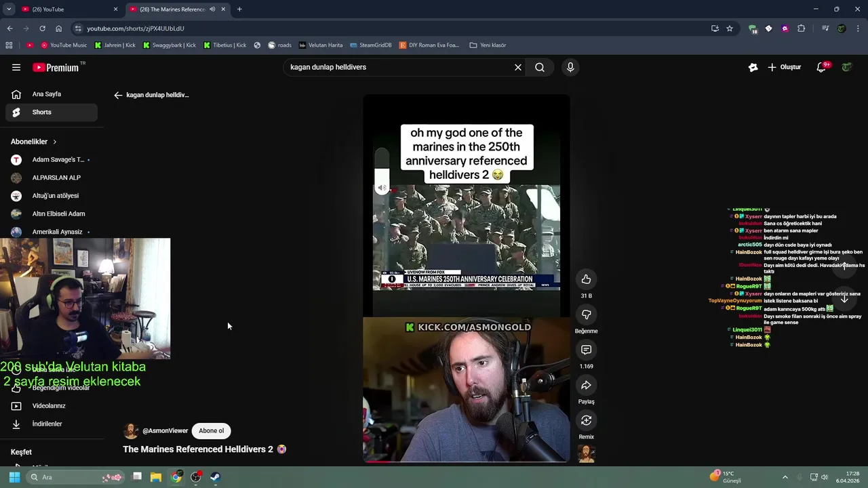Open the YouTube hamburger guide menu

pyautogui.click(x=16, y=67)
